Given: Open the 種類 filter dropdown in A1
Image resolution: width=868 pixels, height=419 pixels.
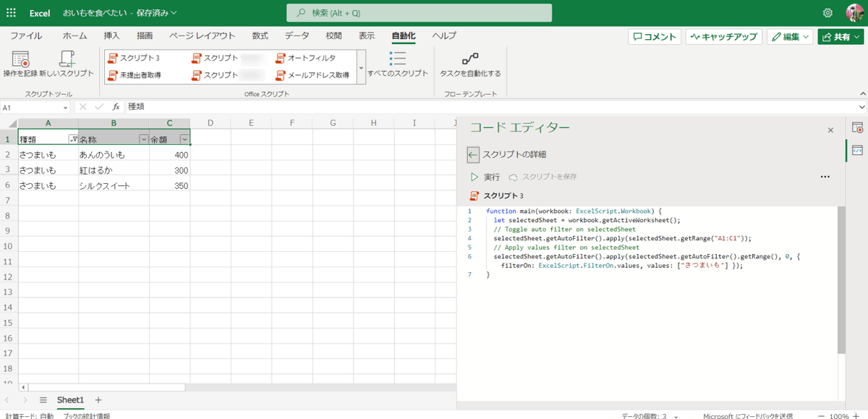Looking at the screenshot, I should tap(72, 139).
